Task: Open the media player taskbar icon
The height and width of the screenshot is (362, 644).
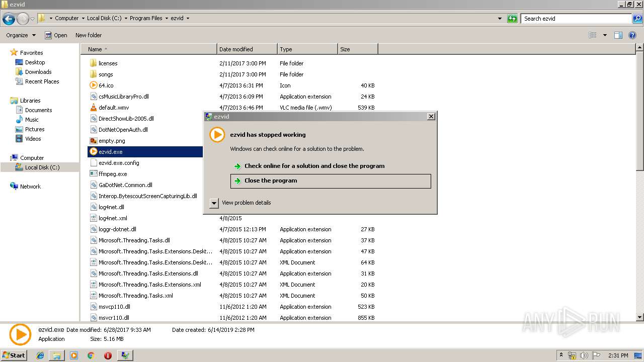Action: click(74, 355)
